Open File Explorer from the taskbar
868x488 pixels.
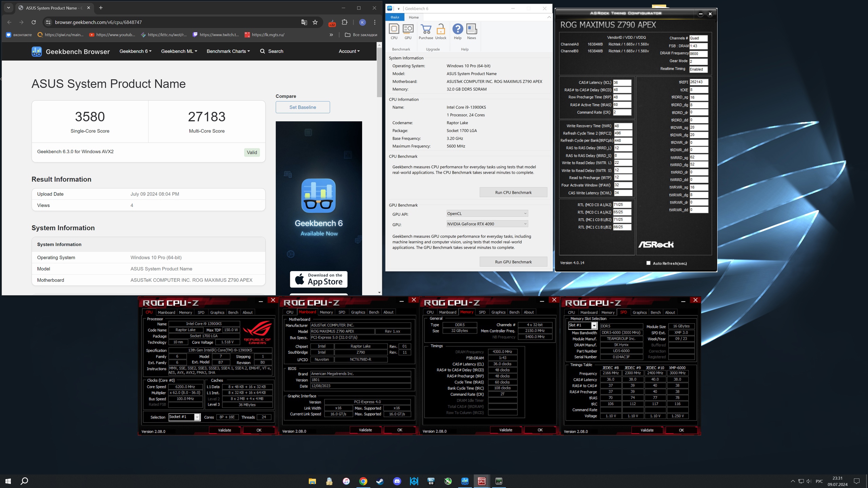(x=312, y=481)
